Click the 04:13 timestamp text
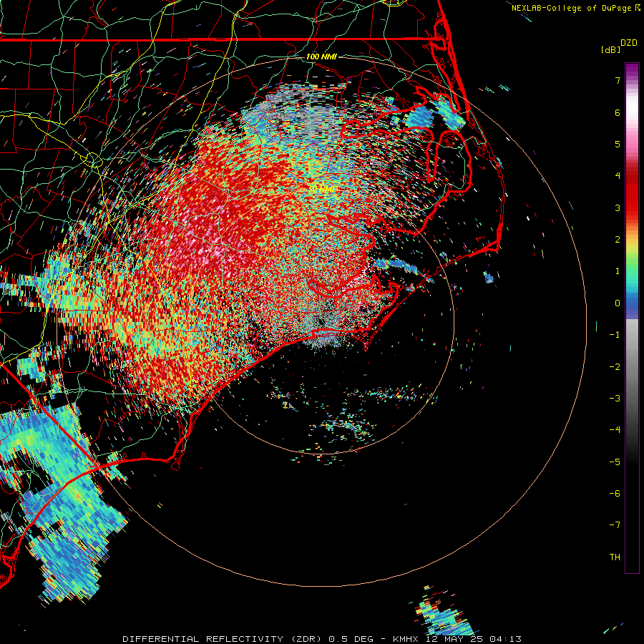 pyautogui.click(x=506, y=639)
